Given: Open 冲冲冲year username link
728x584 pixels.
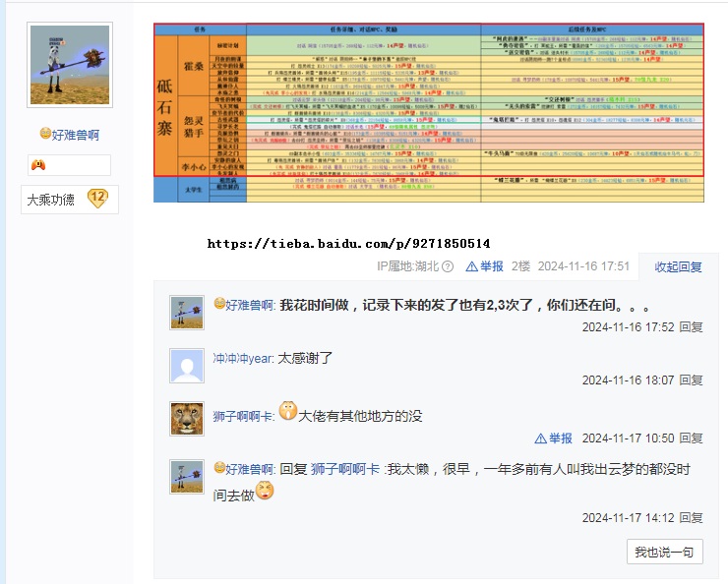Looking at the screenshot, I should [242, 359].
